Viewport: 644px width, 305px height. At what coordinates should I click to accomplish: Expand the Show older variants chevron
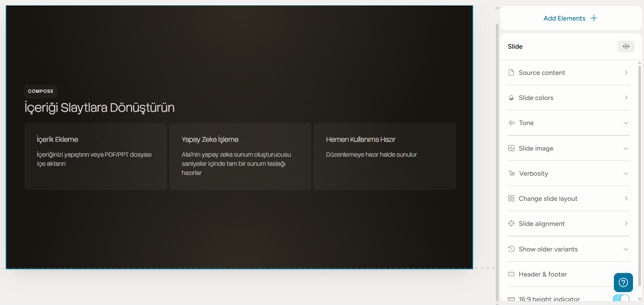click(x=626, y=249)
